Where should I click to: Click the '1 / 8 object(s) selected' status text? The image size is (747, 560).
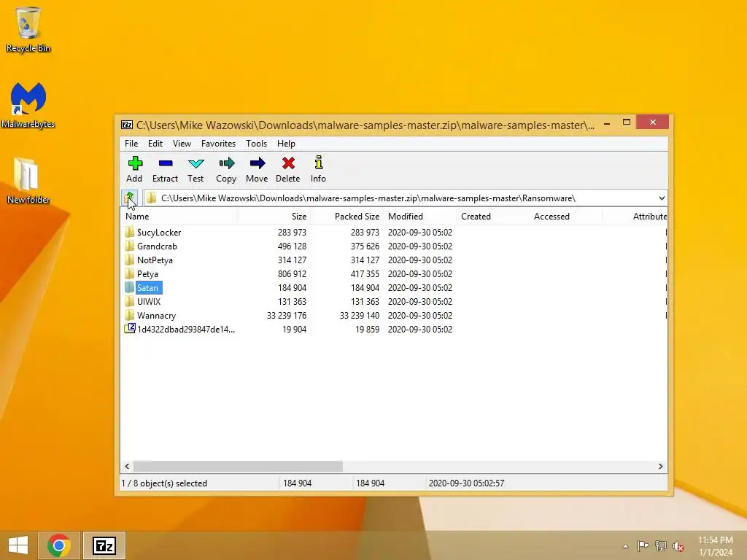pos(164,483)
